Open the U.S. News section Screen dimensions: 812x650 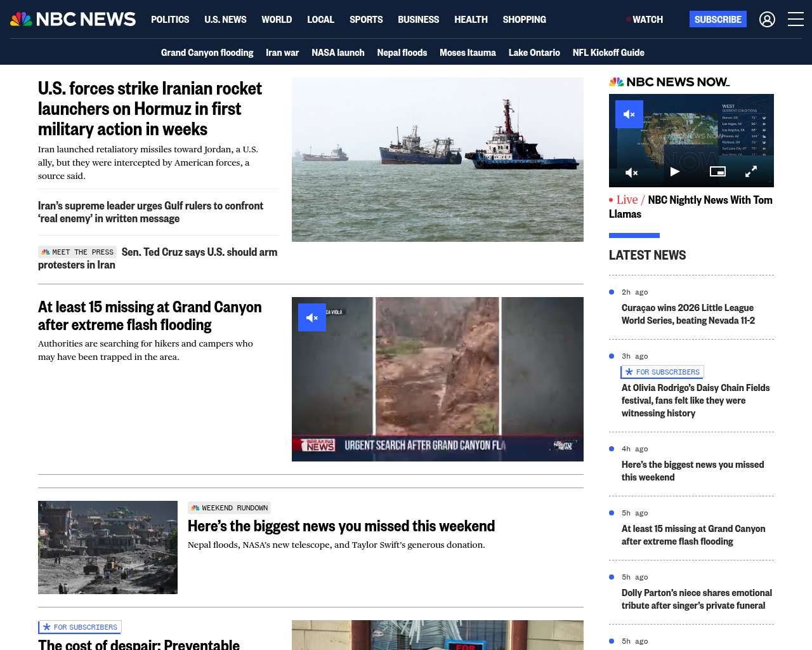pos(225,20)
